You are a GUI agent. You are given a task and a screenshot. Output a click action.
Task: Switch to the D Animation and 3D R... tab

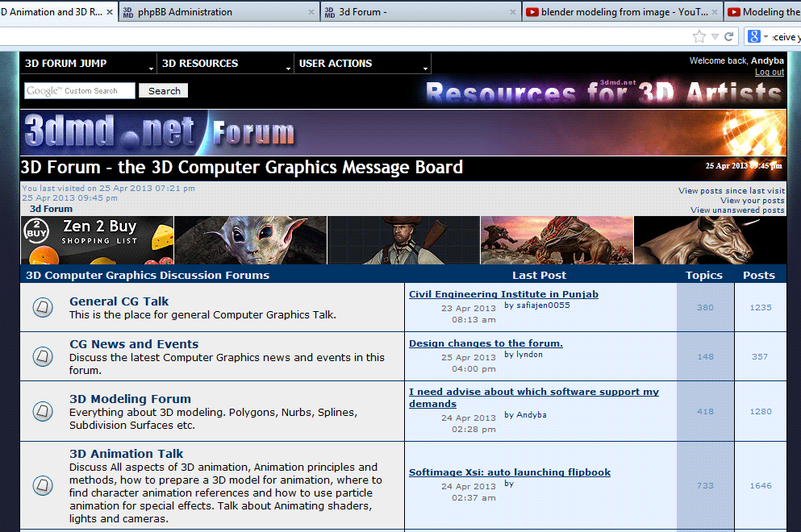click(x=58, y=12)
